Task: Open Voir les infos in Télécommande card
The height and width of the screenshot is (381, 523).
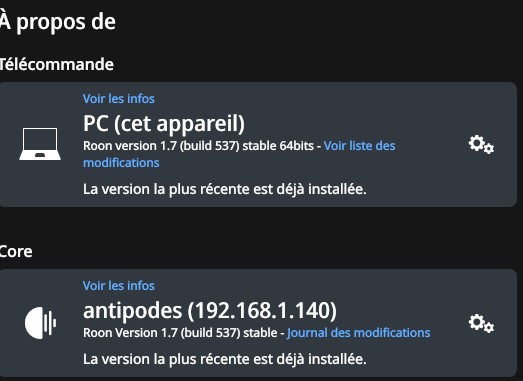Action: (x=119, y=99)
